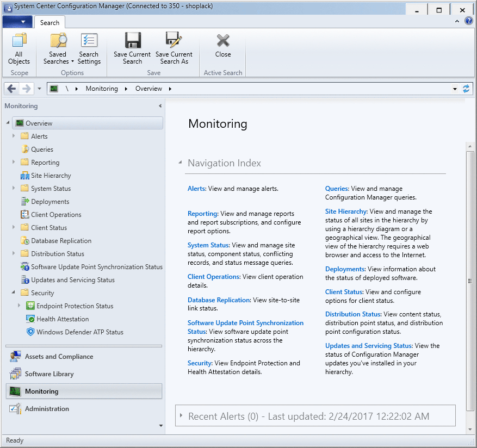Expand the Reporting tree node
Screen dimensions: 477x448
tap(14, 162)
